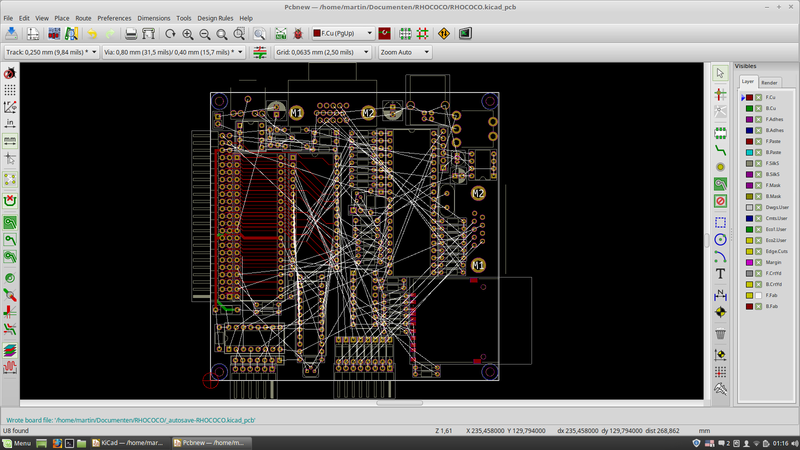Switch to KiCad taskbar window
The height and width of the screenshot is (450, 800).
(128, 443)
